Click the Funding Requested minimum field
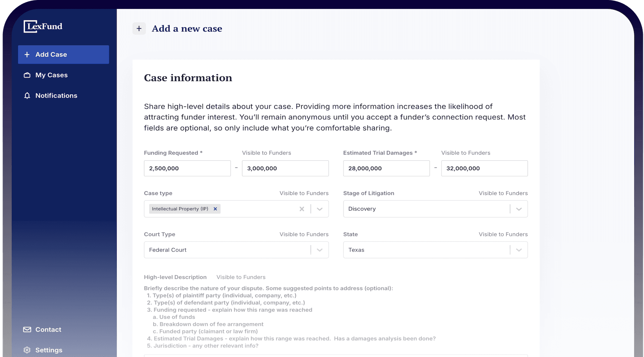The image size is (644, 357). point(187,168)
